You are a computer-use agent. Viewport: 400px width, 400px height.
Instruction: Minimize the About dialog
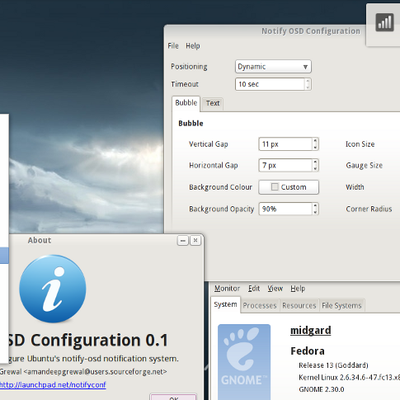[x=183, y=240]
